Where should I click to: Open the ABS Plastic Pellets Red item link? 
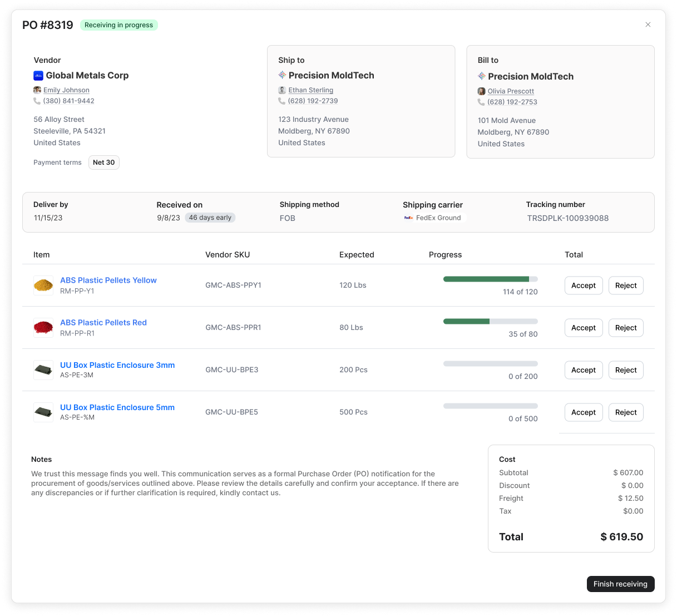click(x=103, y=323)
